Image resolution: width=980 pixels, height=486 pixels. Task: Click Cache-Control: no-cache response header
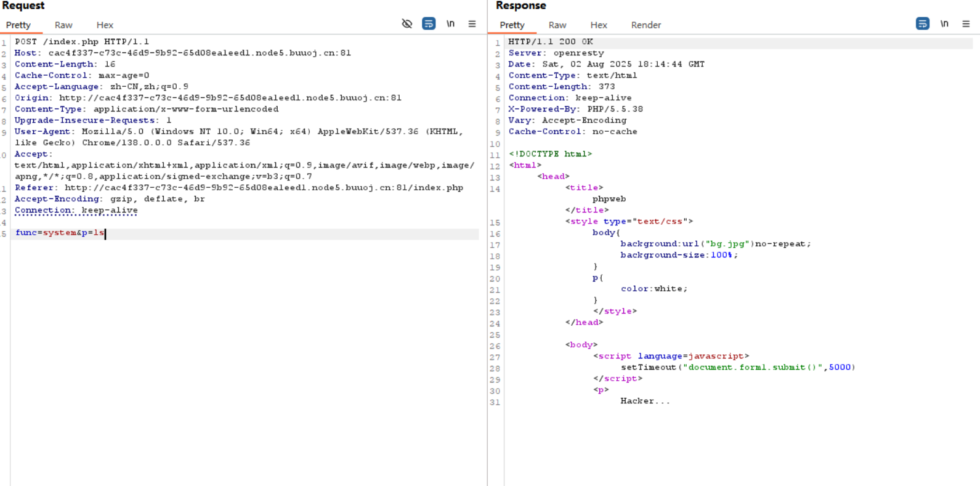[x=573, y=131]
